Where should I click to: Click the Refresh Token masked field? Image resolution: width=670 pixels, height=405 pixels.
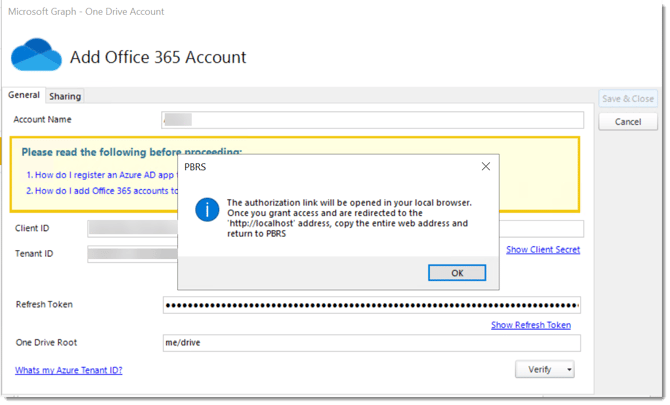coord(371,305)
